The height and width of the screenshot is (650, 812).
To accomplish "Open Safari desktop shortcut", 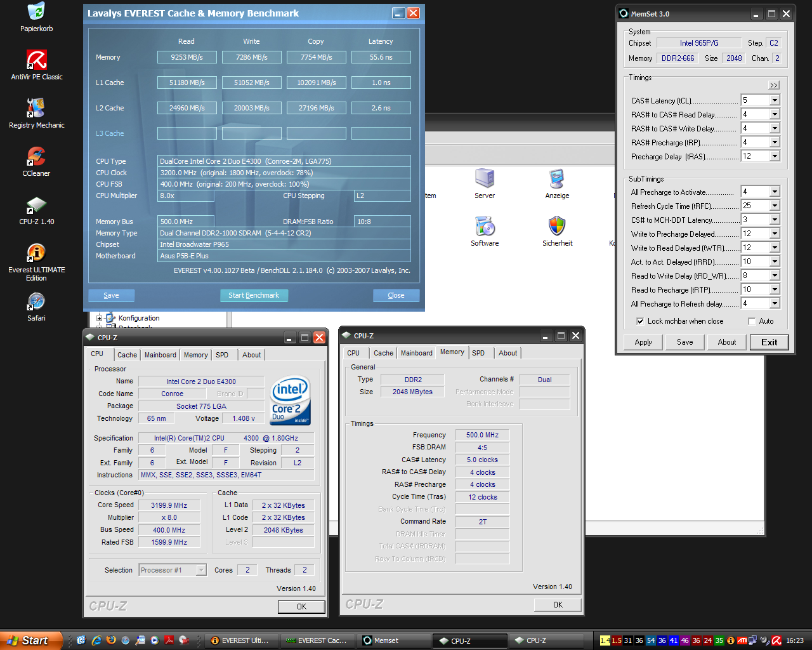I will coord(36,306).
